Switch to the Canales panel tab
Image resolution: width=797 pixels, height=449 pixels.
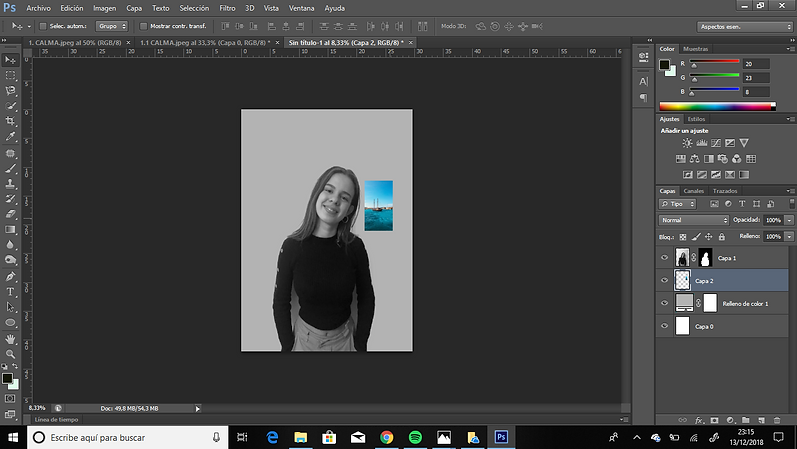tap(694, 190)
